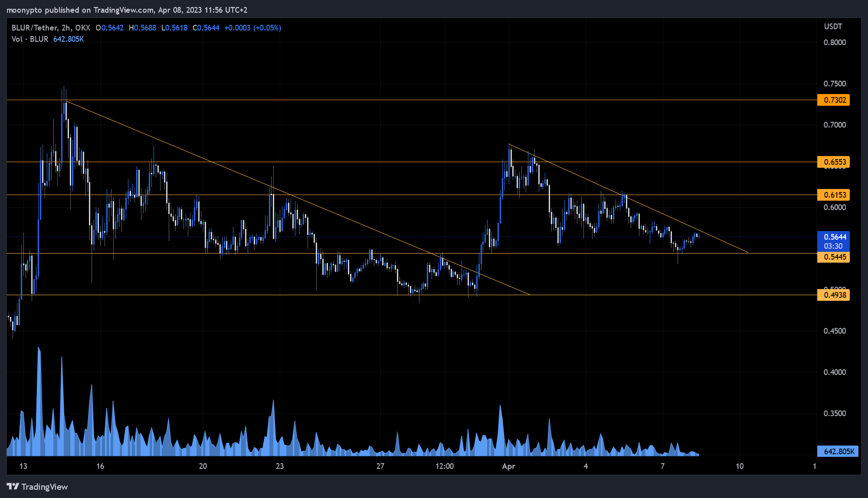Image resolution: width=868 pixels, height=498 pixels.
Task: Click the TradingView logo at bottom left
Action: [37, 487]
